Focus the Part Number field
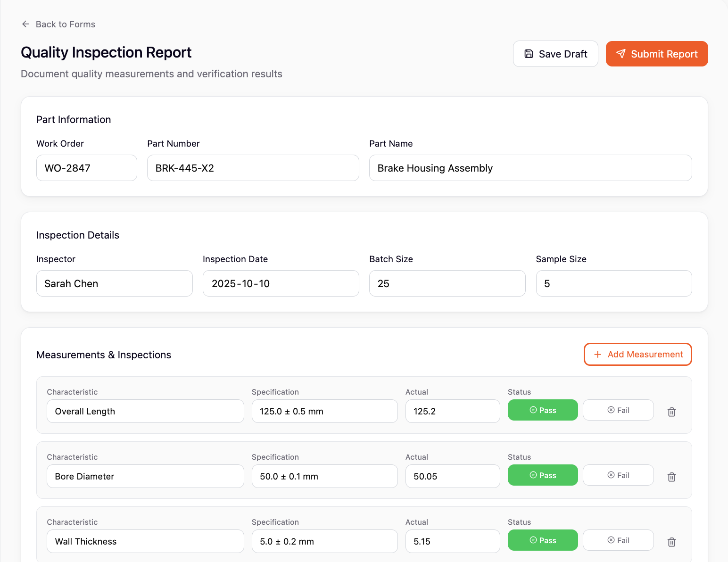The image size is (728, 562). [253, 168]
